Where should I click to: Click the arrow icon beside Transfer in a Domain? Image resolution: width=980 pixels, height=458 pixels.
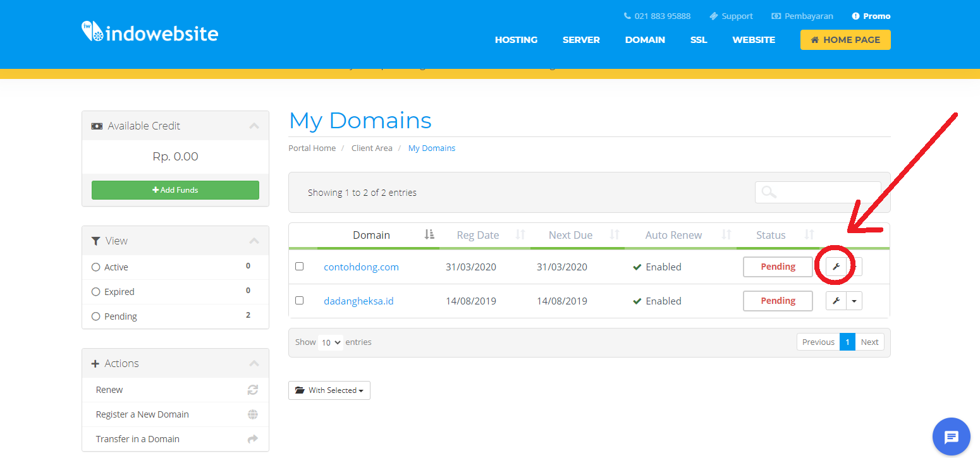click(x=252, y=438)
